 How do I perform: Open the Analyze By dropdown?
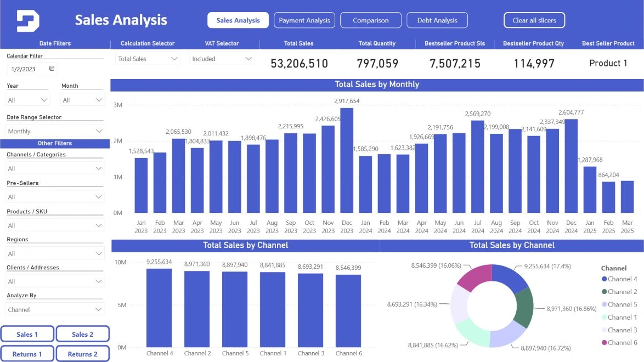(55, 309)
